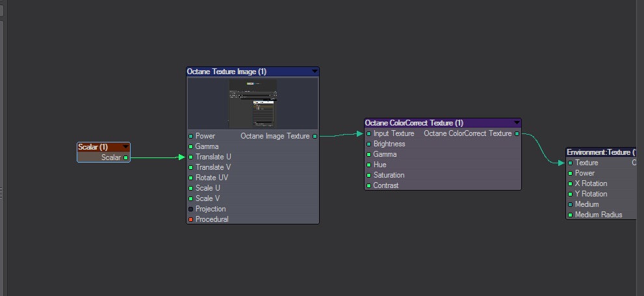644x296 pixels.
Task: Click the X Rotation input connector
Action: click(x=570, y=183)
